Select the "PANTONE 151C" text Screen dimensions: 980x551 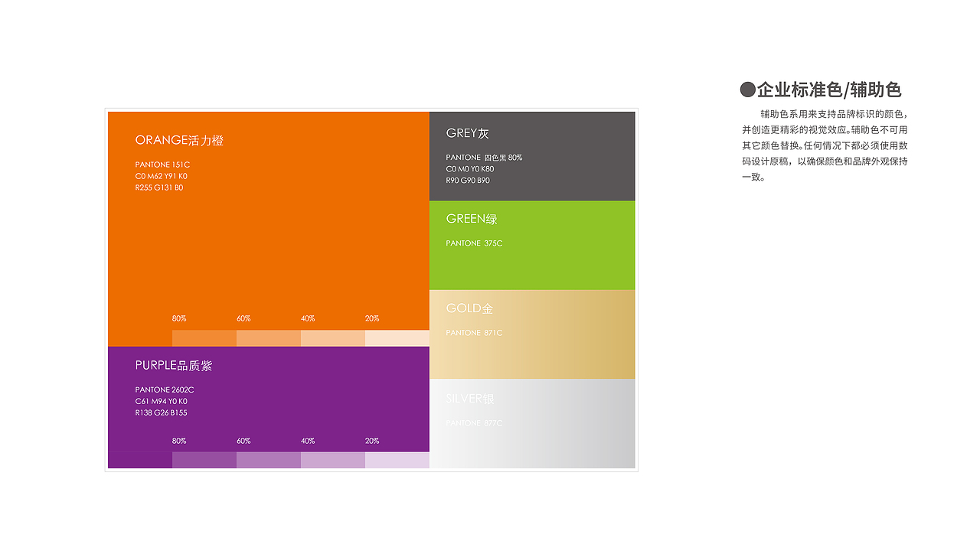pos(162,165)
